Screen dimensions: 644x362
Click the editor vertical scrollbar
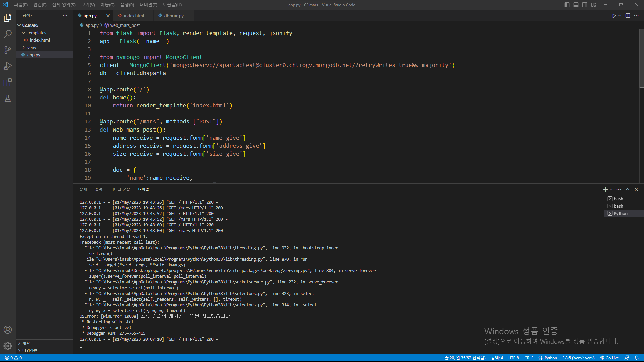[x=641, y=58]
